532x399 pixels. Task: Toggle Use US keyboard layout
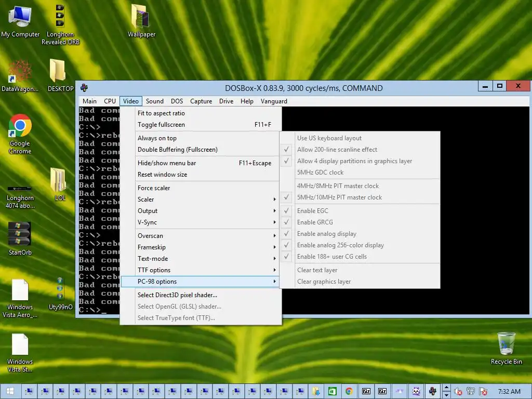pos(360,138)
